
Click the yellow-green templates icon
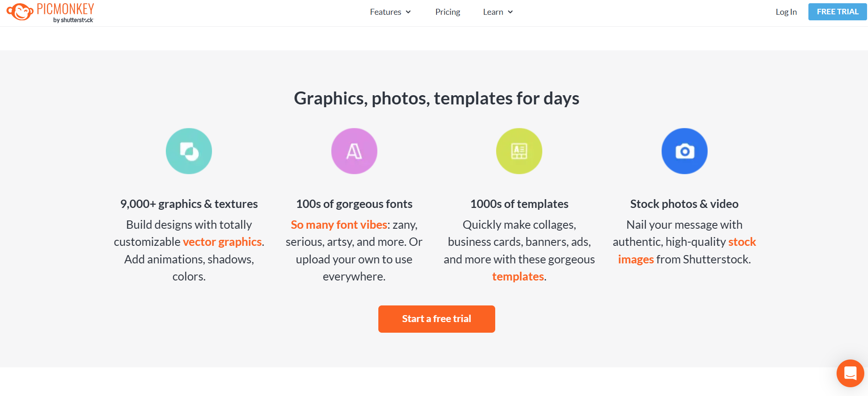coord(519,151)
